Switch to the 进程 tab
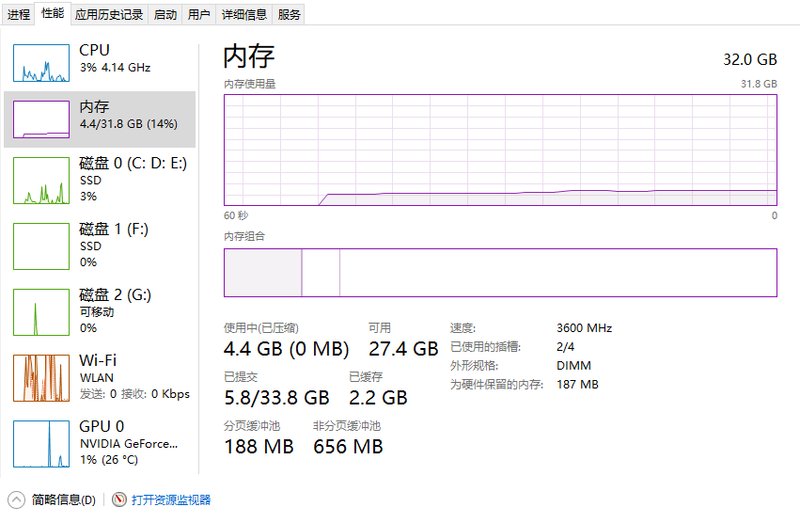This screenshot has height=523, width=800. pos(18,14)
